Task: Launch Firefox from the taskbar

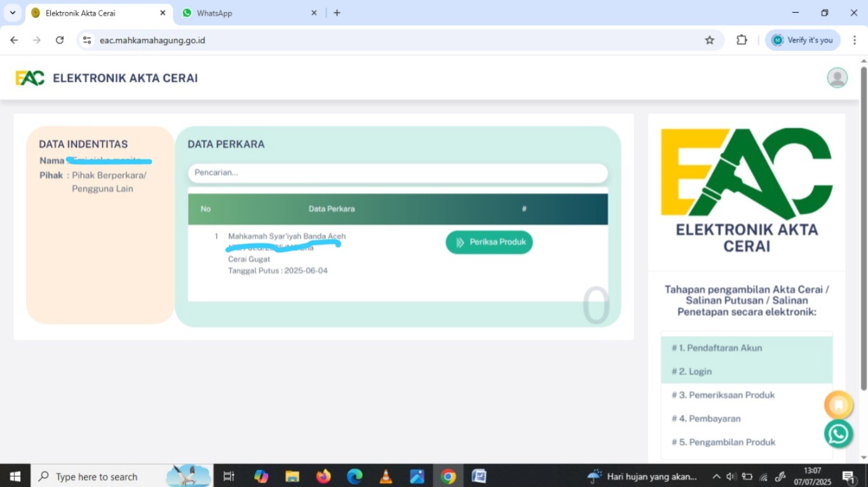Action: (323, 476)
